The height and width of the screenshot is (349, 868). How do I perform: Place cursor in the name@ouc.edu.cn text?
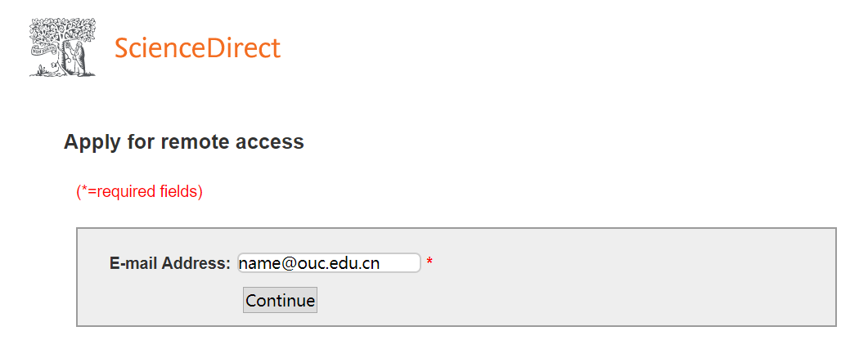[309, 263]
